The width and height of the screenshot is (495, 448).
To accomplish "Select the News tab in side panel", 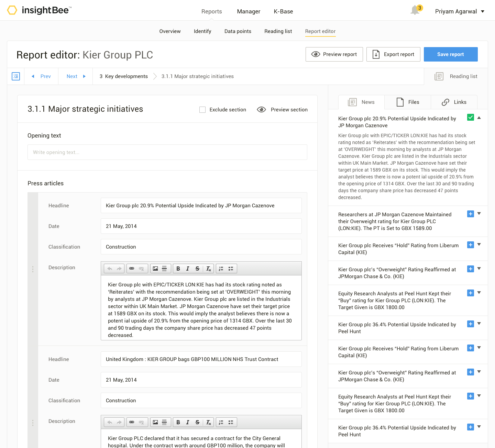I will pyautogui.click(x=361, y=102).
